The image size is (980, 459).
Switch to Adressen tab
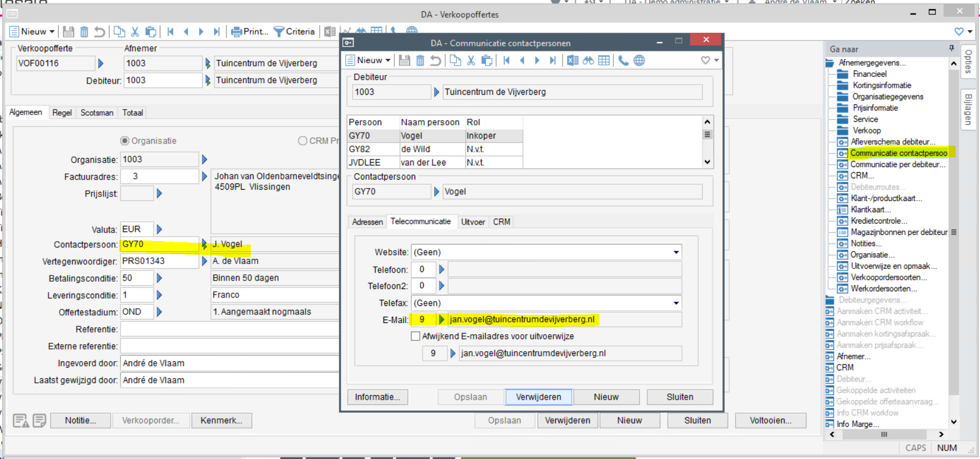(367, 222)
